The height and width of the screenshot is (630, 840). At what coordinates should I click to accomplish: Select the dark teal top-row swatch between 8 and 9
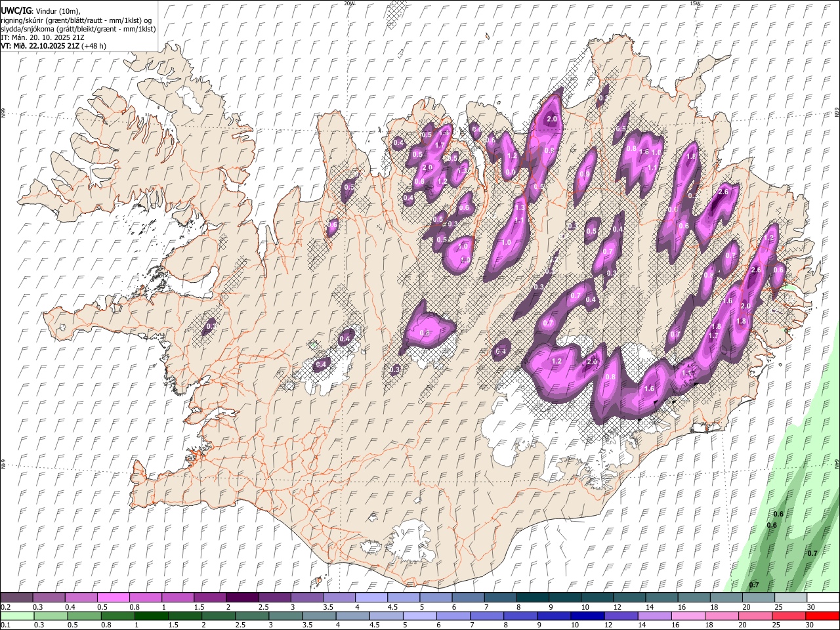coord(532,597)
